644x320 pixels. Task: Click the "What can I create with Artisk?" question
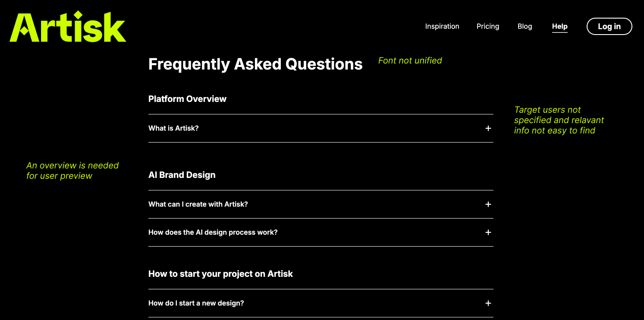pyautogui.click(x=198, y=204)
